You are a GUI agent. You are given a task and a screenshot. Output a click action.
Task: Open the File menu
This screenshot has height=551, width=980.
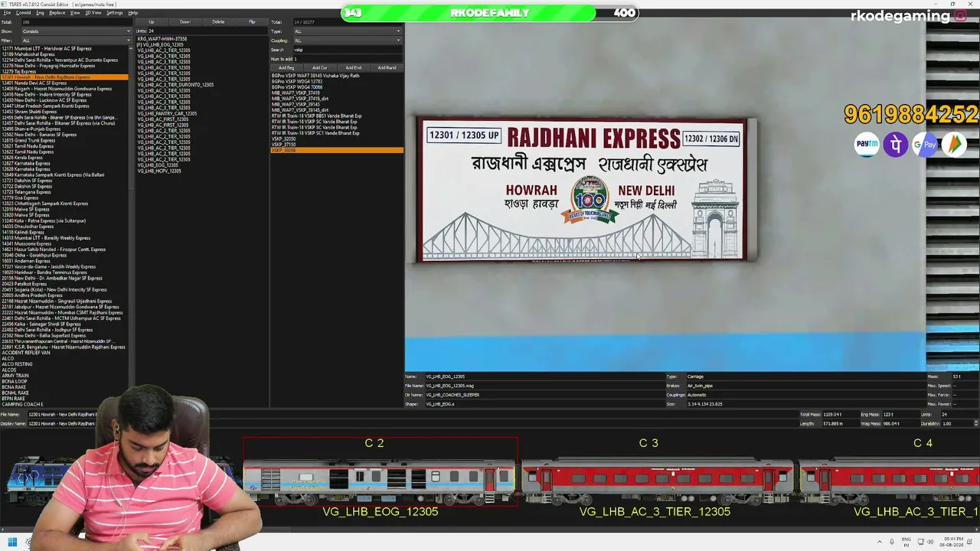coord(7,13)
